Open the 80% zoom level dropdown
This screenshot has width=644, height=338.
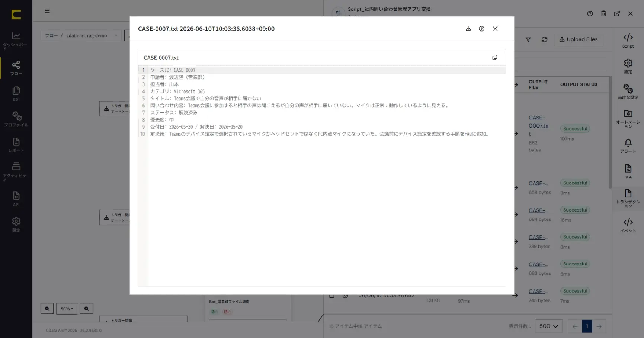(67, 309)
